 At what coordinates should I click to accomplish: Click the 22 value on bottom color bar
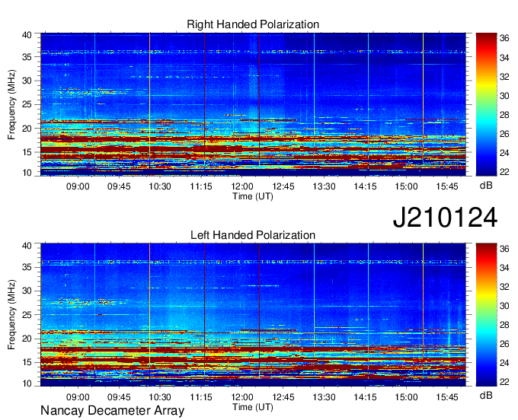(504, 382)
